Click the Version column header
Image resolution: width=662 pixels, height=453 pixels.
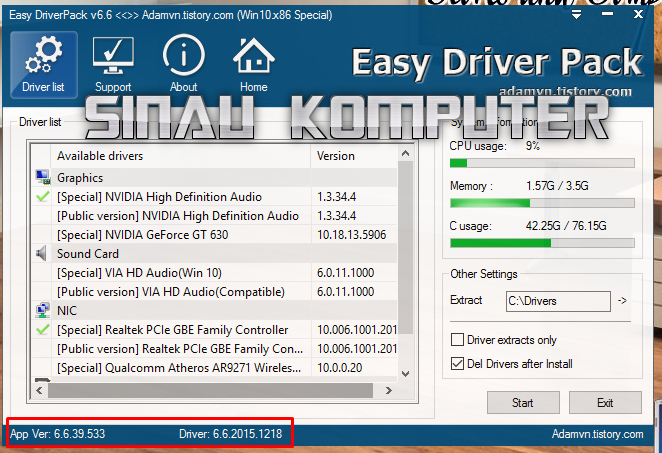tap(354, 156)
